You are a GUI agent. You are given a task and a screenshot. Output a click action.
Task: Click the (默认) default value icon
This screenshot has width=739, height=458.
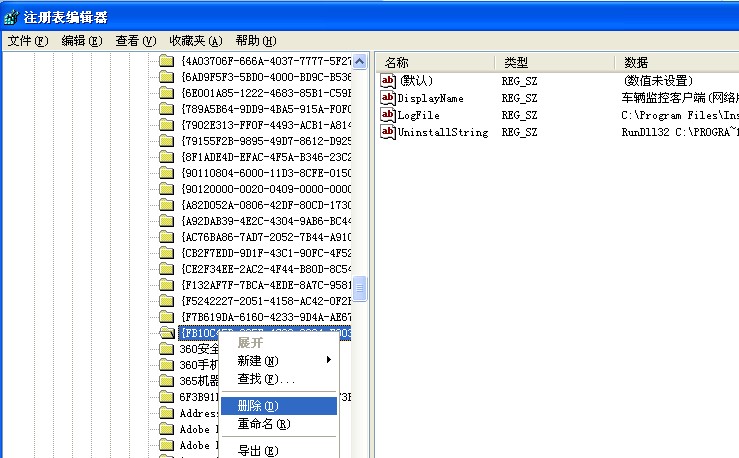point(388,80)
